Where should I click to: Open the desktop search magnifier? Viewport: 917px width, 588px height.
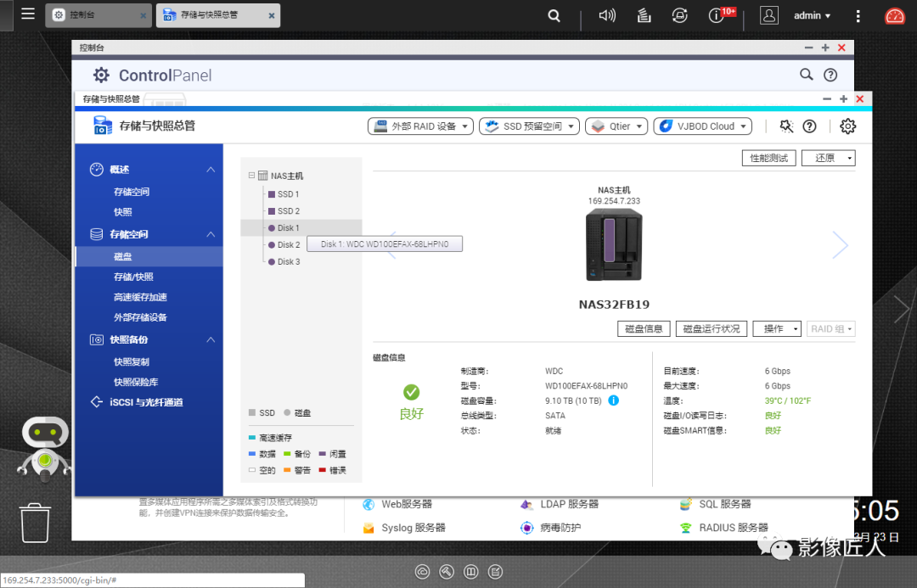(554, 16)
